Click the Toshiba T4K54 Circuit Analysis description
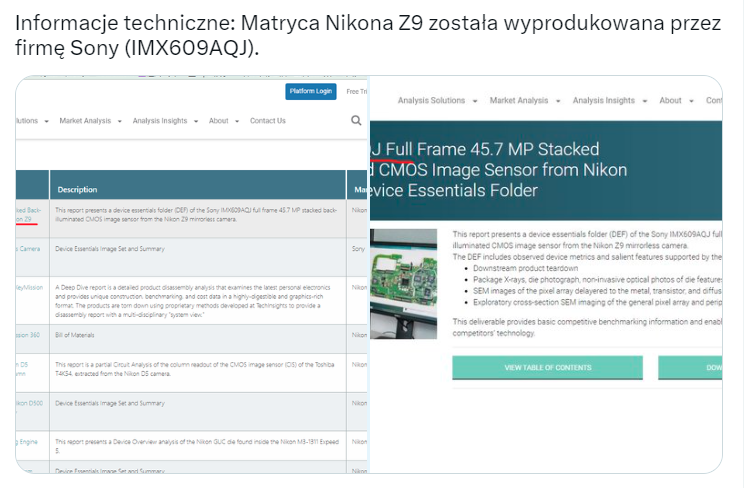Image resolution: width=749 pixels, height=488 pixels. (194, 369)
